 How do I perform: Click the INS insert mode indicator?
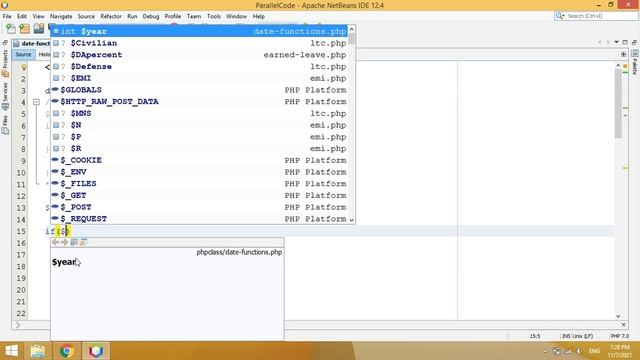click(566, 336)
